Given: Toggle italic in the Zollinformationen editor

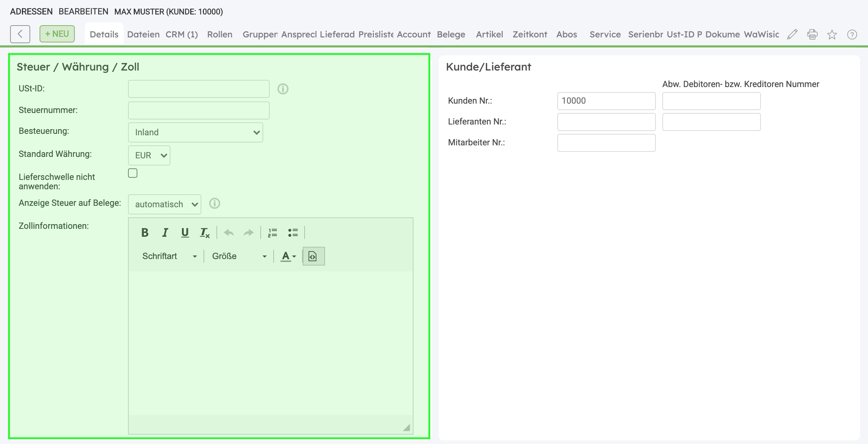Looking at the screenshot, I should pos(165,233).
